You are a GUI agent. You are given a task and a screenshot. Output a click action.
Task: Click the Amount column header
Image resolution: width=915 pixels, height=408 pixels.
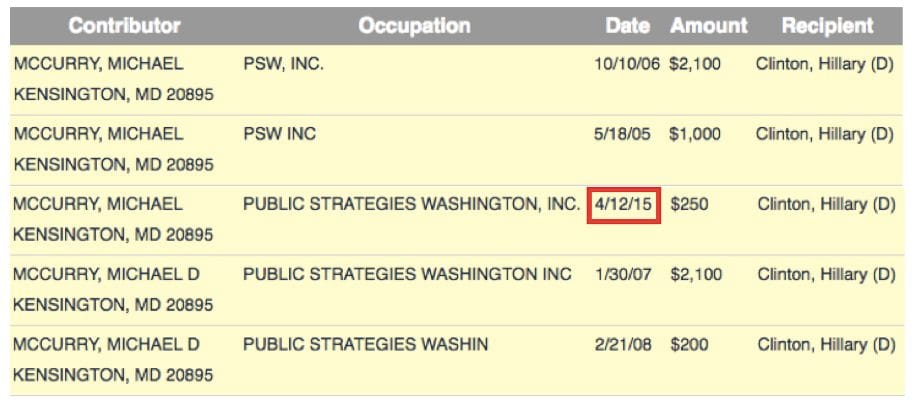click(708, 26)
